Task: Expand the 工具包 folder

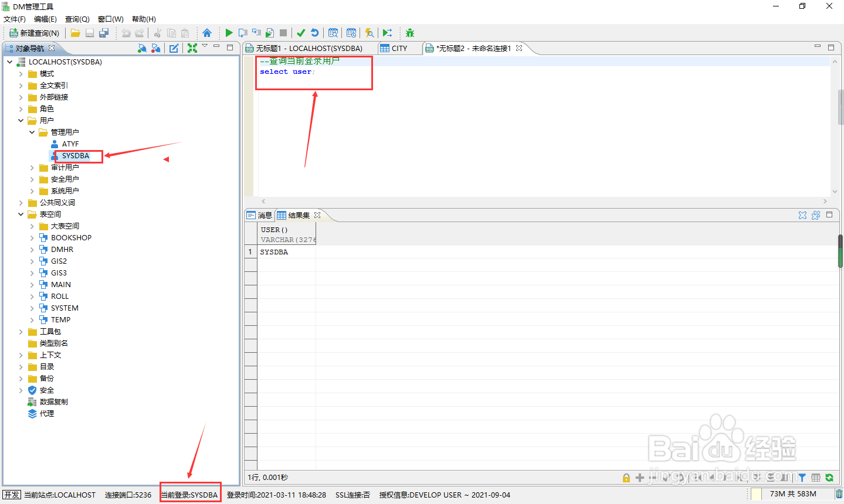Action: pos(21,332)
